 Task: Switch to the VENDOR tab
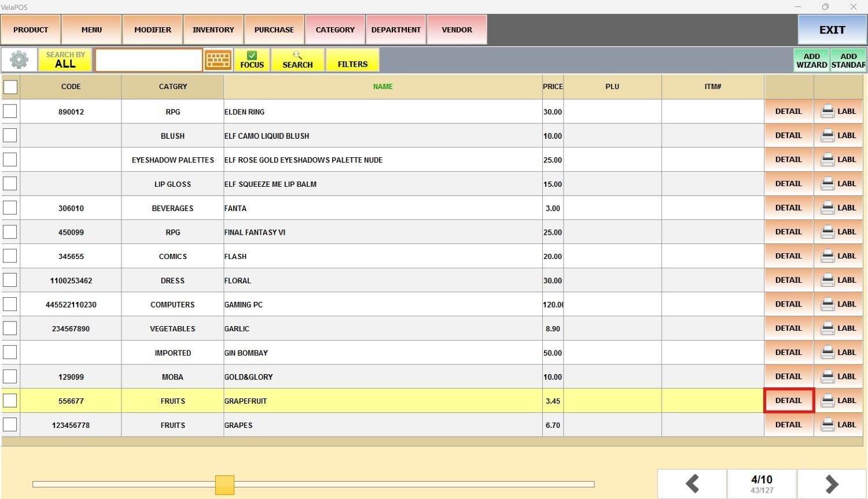(x=457, y=29)
